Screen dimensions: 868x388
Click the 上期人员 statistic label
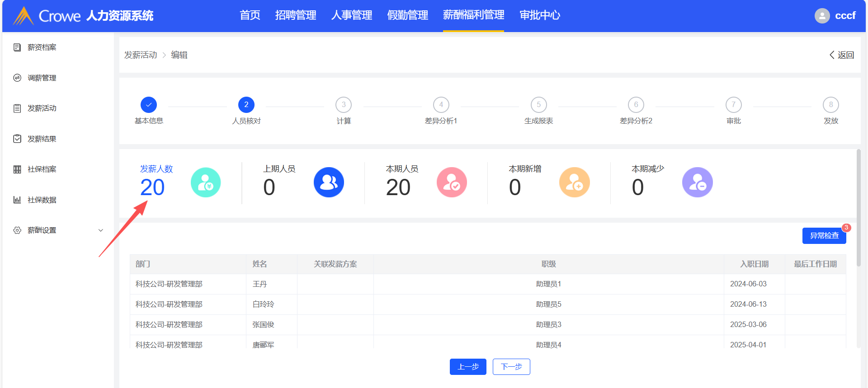(x=279, y=169)
